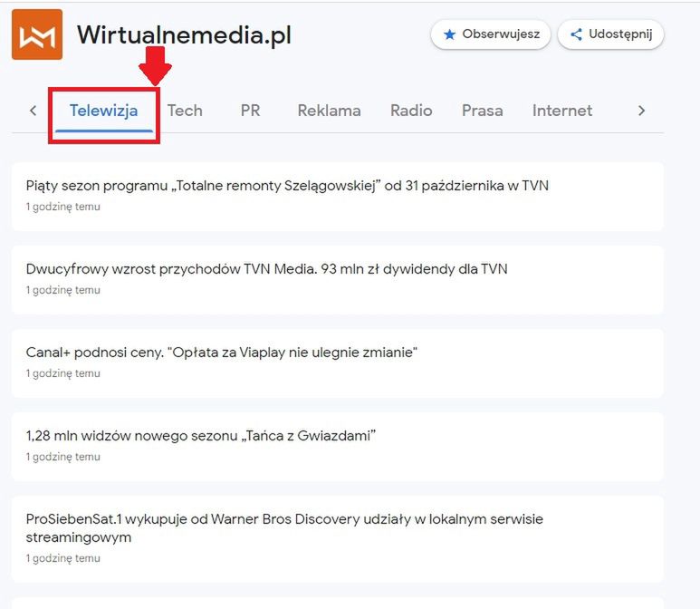
Task: Open the PR tab
Action: click(x=250, y=111)
